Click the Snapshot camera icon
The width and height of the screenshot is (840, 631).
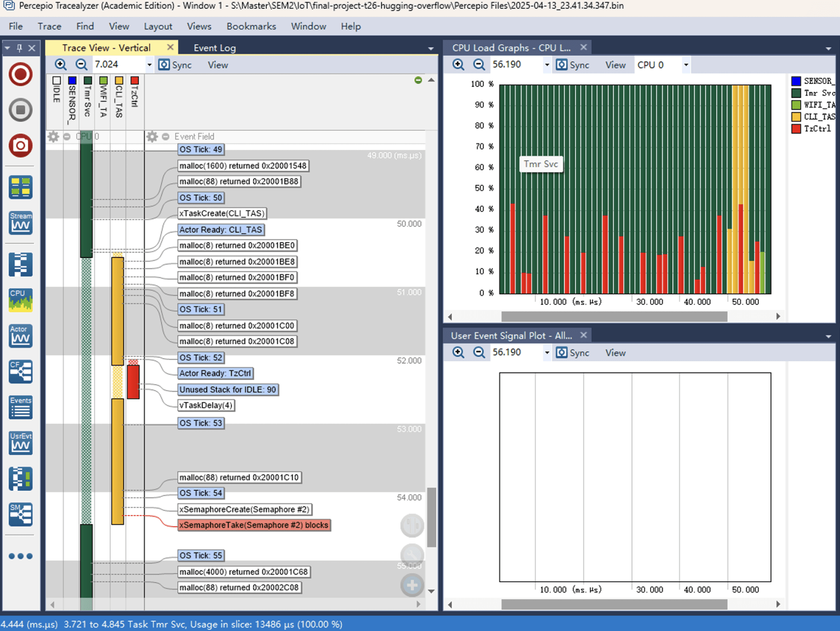pyautogui.click(x=20, y=145)
